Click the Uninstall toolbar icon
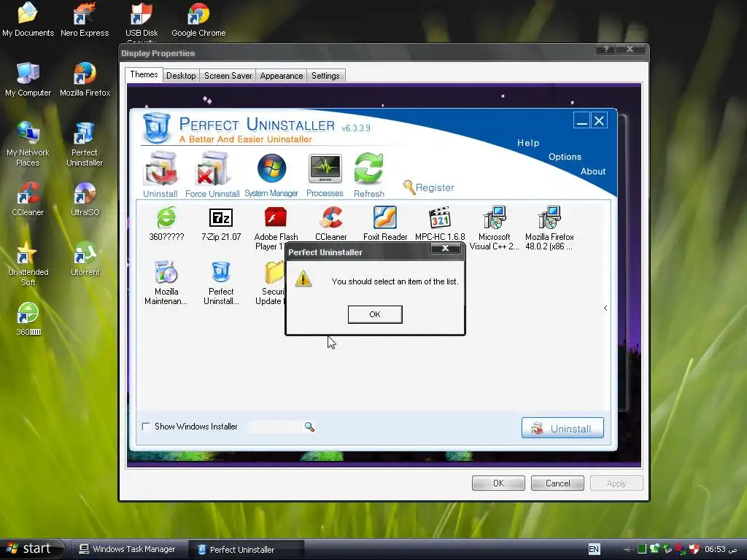 click(x=160, y=174)
